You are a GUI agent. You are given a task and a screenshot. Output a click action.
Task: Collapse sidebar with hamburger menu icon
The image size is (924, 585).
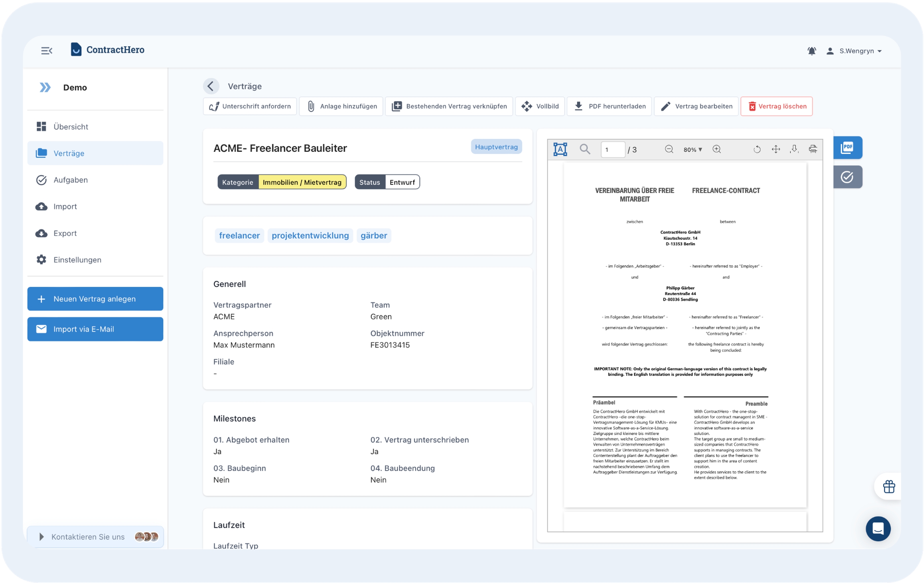(x=47, y=51)
